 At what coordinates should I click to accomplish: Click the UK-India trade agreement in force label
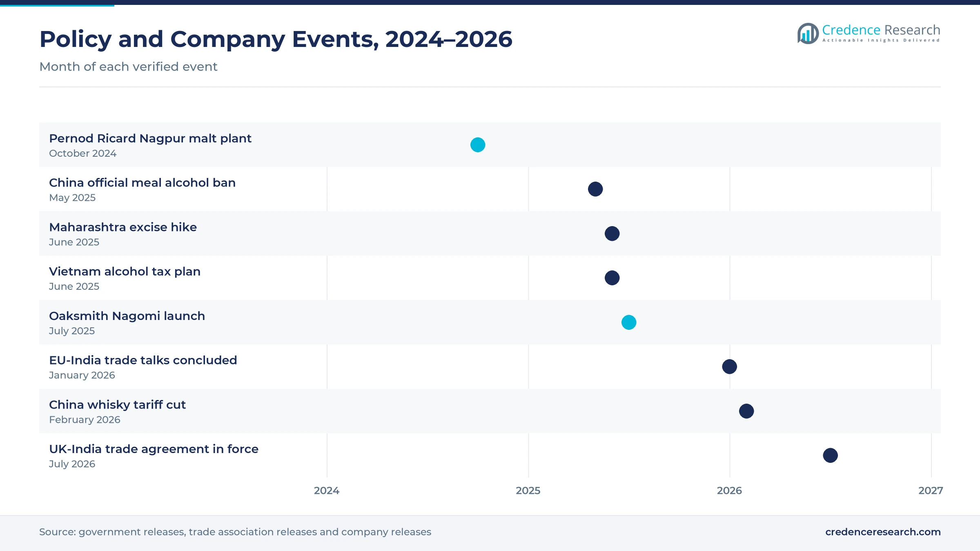154,449
